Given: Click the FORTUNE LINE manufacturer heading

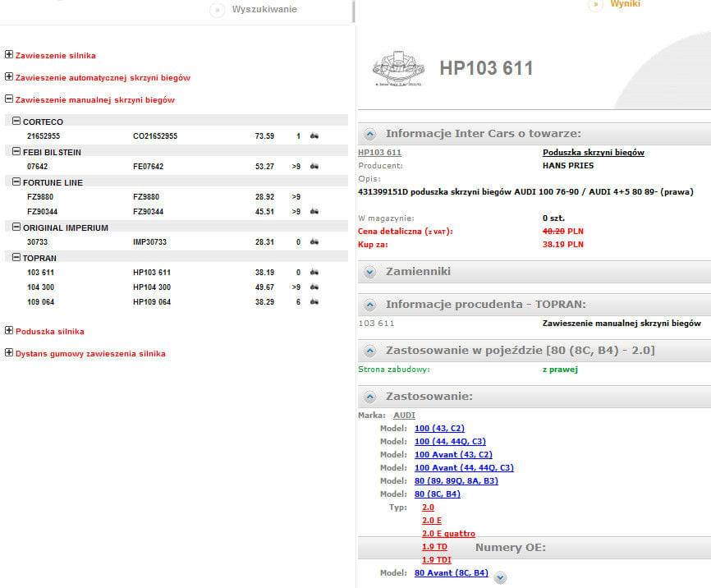Looking at the screenshot, I should click(x=53, y=182).
